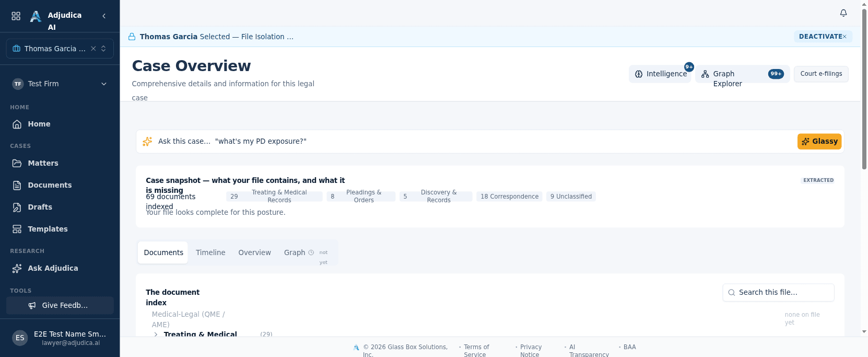Screen dimensions: 868x357
Task: Click the Search this file field
Action: (778, 293)
